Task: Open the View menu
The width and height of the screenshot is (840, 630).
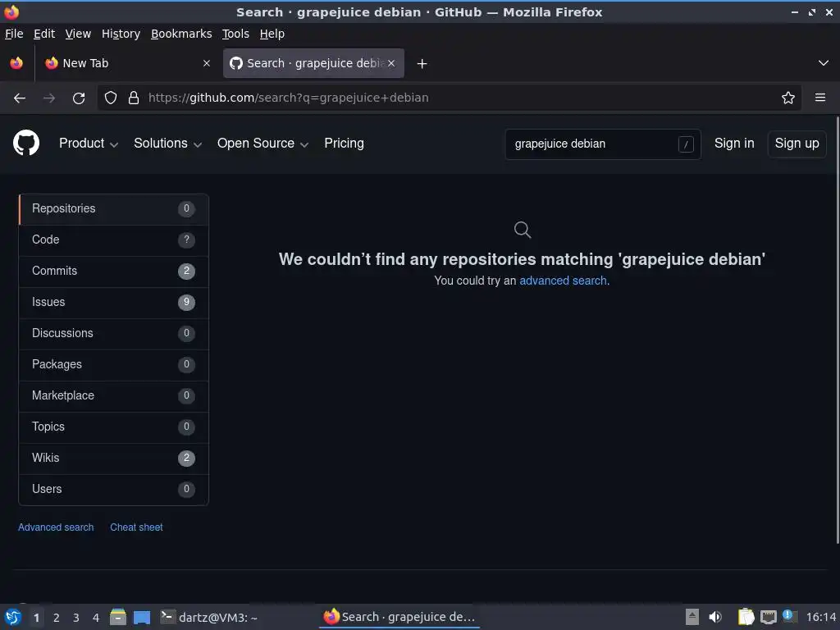Action: pyautogui.click(x=78, y=34)
